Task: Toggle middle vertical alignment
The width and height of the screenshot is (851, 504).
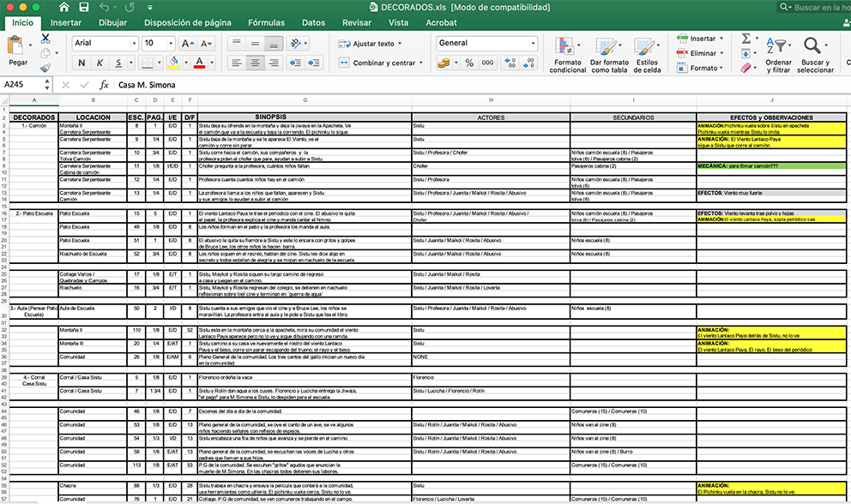Action: coord(255,43)
